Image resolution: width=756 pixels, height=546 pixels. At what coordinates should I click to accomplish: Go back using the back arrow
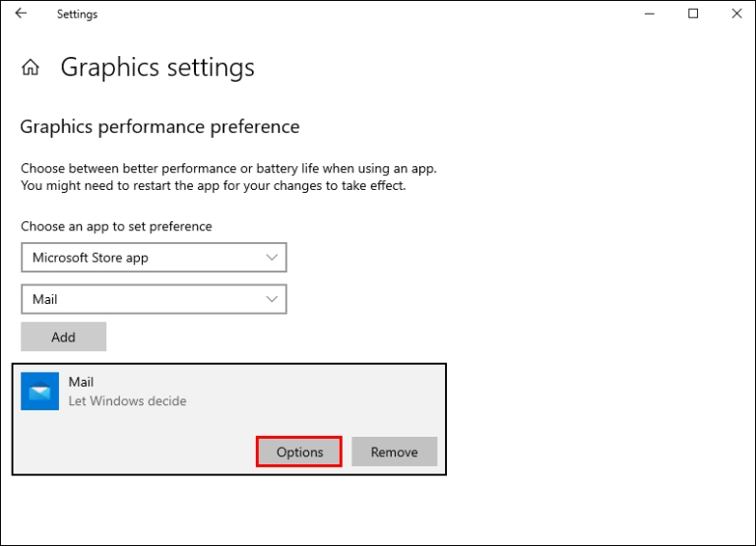21,14
